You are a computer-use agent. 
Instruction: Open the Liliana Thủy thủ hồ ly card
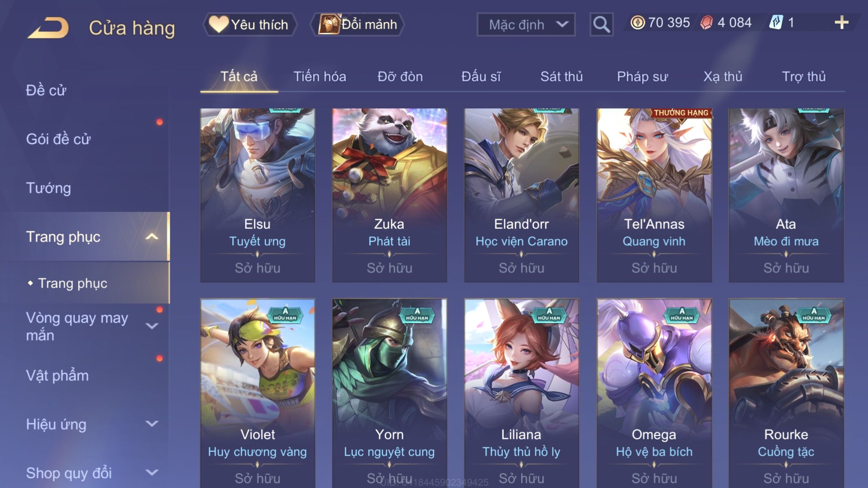click(521, 393)
